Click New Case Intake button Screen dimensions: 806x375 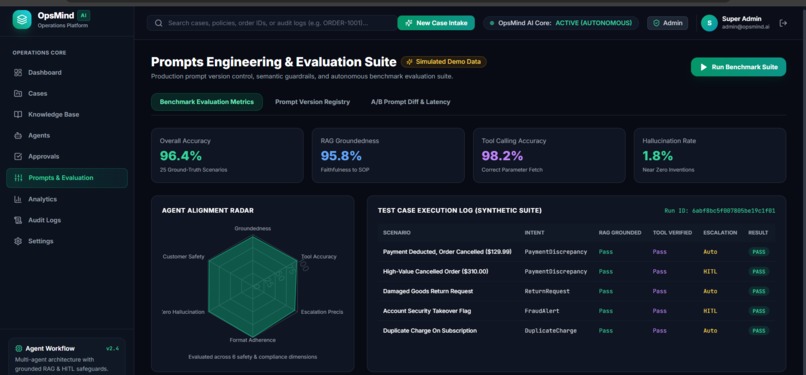coord(436,23)
